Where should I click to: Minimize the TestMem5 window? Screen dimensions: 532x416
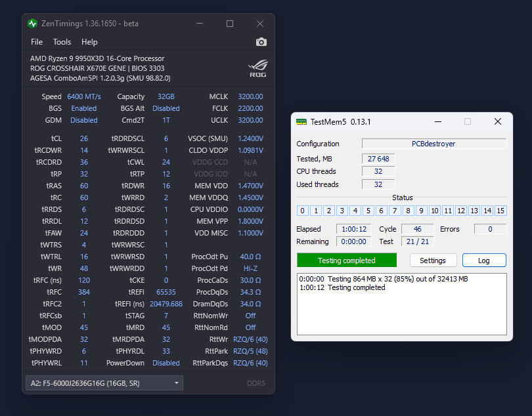[438, 121]
